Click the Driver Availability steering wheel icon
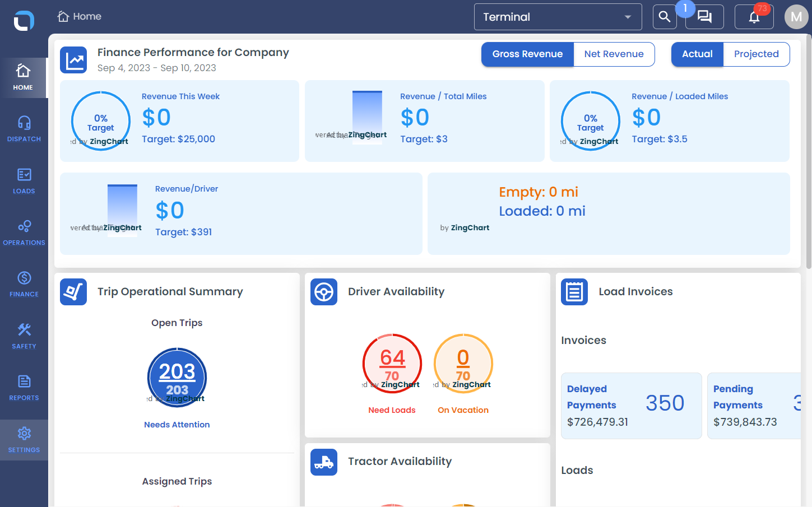Screen dimensions: 812x507 coord(324,292)
